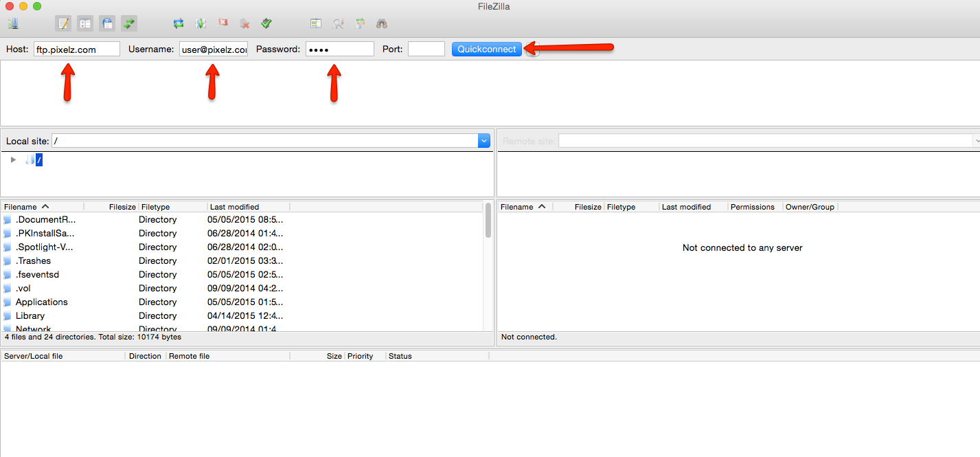Search for files with the binoculars icon
This screenshot has height=457, width=980.
click(x=382, y=23)
